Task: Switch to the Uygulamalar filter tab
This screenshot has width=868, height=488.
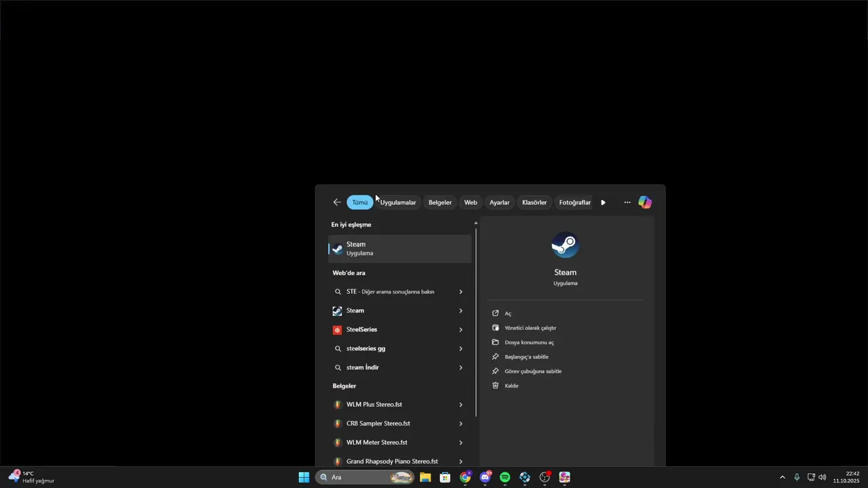Action: point(398,203)
